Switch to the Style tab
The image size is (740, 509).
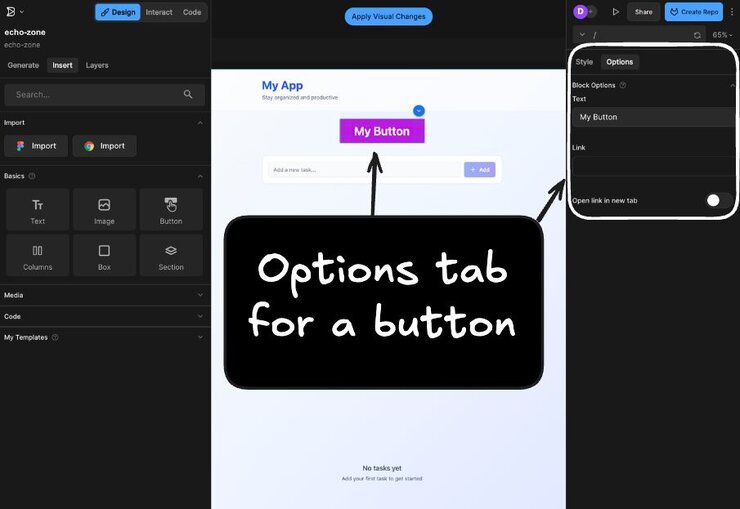[584, 62]
